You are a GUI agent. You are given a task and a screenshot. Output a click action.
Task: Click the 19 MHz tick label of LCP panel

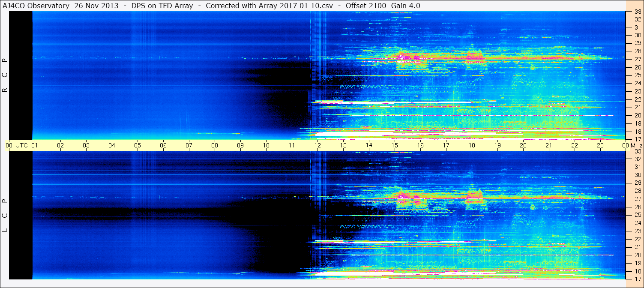[638, 263]
